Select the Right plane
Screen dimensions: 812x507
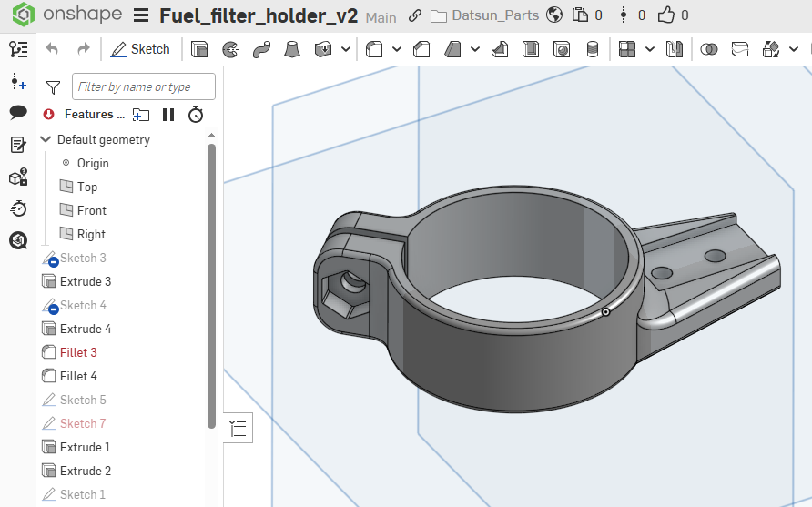point(83,235)
